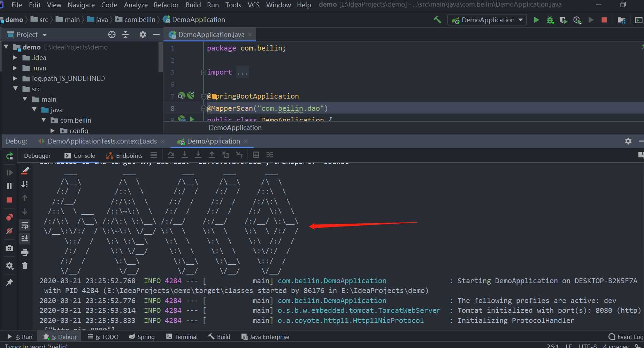Run DemoApplication with green play button
The image size is (644, 348).
[537, 20]
